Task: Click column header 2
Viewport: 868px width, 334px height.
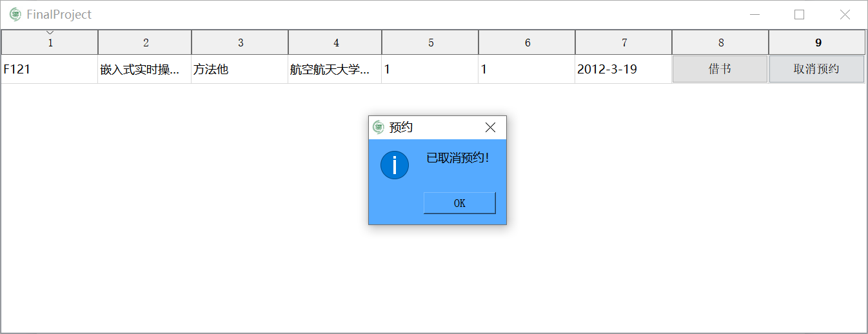Action: [x=145, y=43]
